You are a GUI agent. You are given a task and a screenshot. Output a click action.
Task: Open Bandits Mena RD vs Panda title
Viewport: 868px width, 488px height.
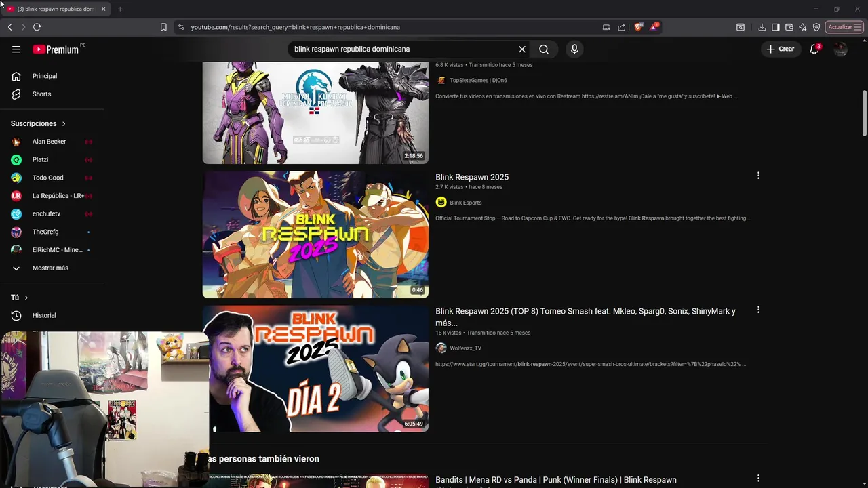(x=556, y=480)
